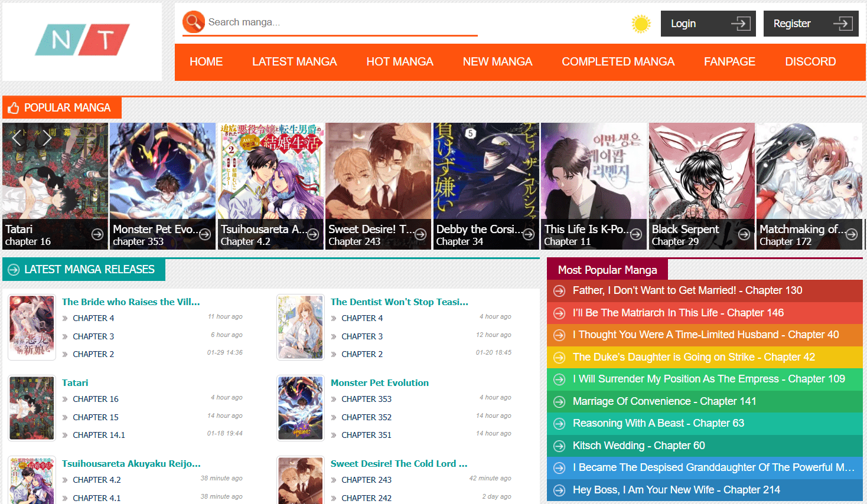Focus the Search manga input field
867x504 pixels.
pyautogui.click(x=341, y=22)
